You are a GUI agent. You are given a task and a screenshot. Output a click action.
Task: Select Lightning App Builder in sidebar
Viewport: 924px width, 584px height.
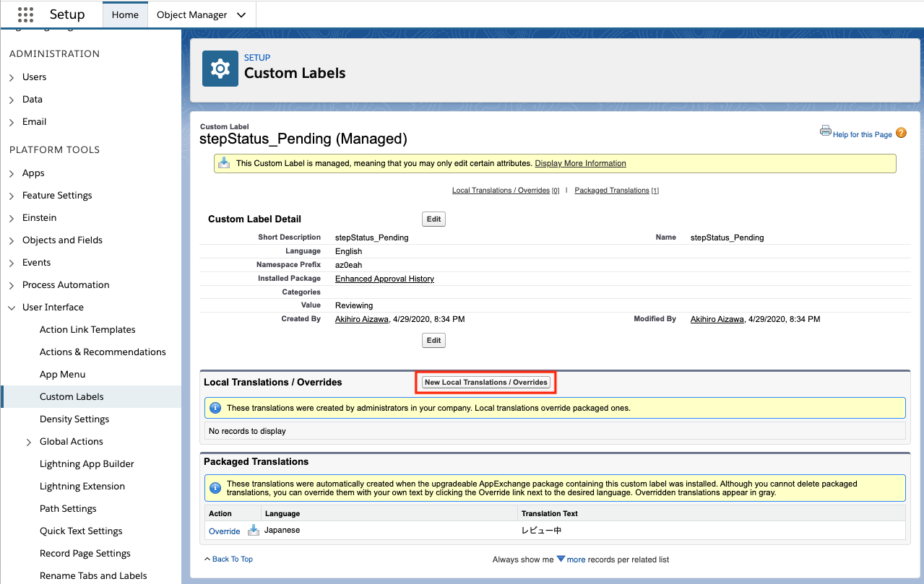coord(87,464)
